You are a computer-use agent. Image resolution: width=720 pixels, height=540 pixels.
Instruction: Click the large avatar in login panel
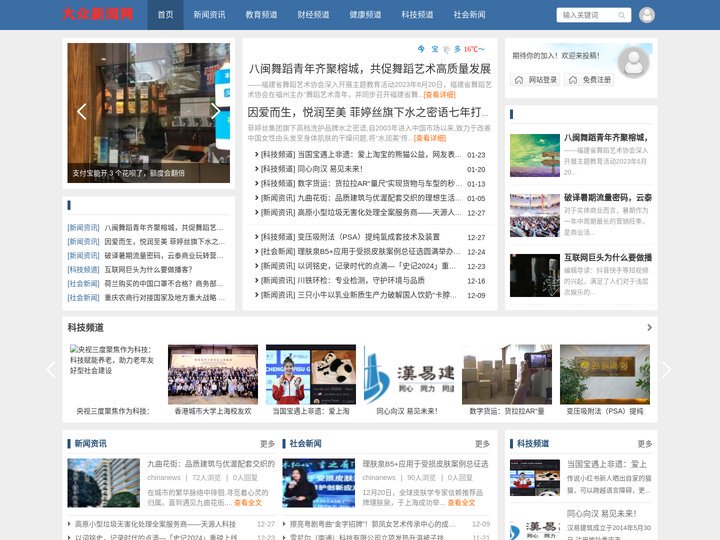point(633,62)
